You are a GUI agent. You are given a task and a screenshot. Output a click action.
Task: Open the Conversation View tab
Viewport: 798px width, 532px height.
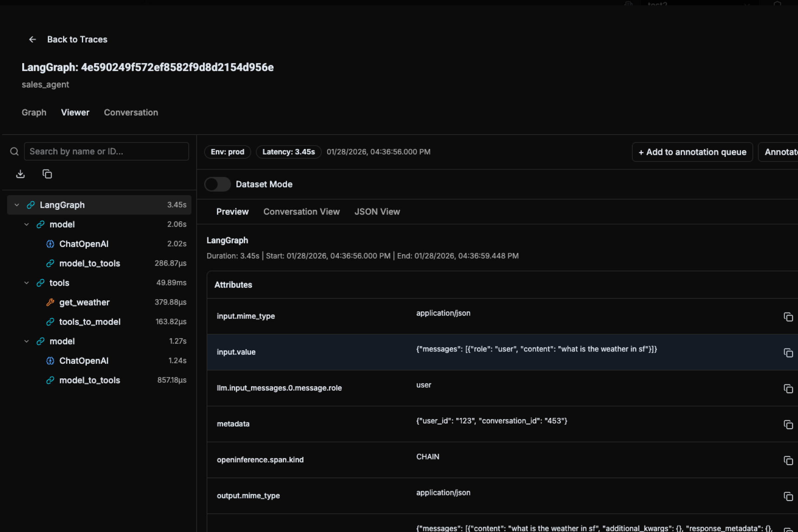coord(301,212)
